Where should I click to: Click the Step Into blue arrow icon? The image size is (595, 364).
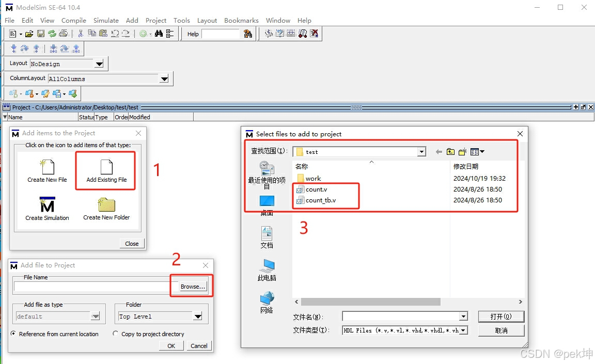coord(13,49)
